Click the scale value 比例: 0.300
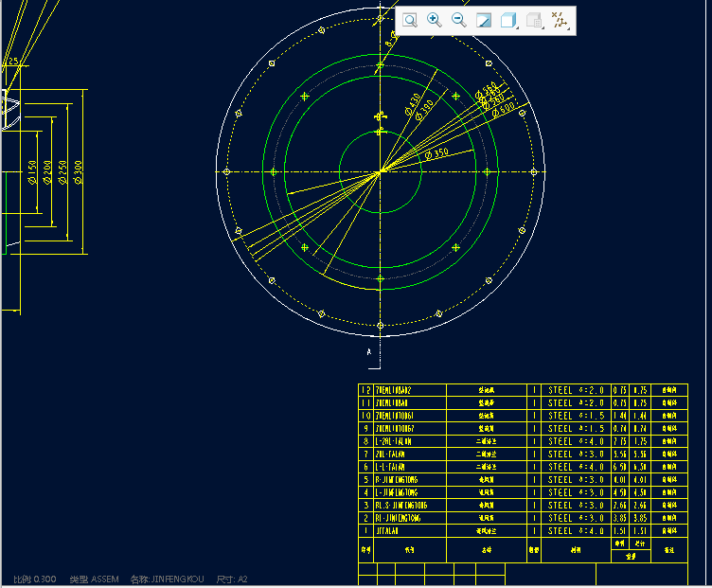 pos(35,579)
